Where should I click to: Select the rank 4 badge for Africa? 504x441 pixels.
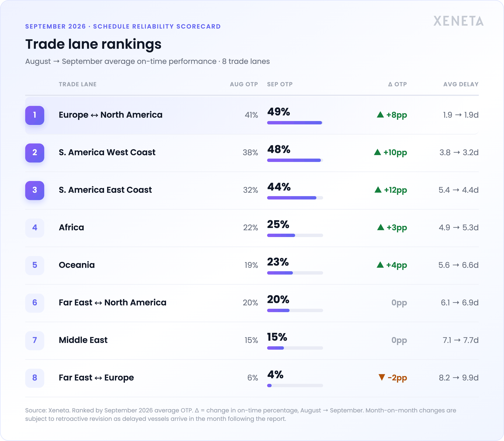(35, 228)
